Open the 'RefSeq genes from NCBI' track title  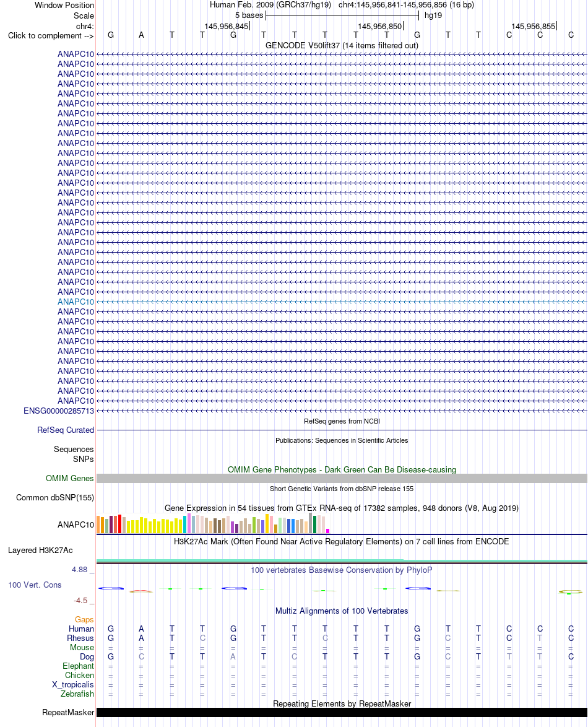point(342,421)
